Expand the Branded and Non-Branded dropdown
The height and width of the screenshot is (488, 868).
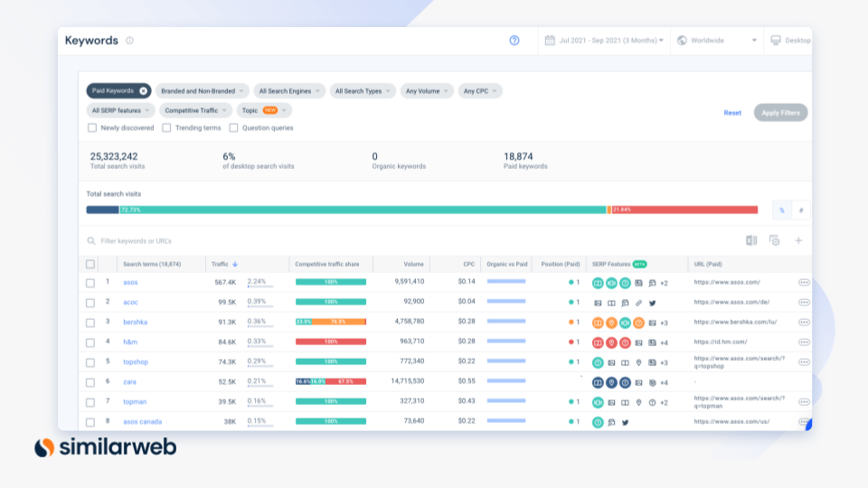click(x=201, y=91)
